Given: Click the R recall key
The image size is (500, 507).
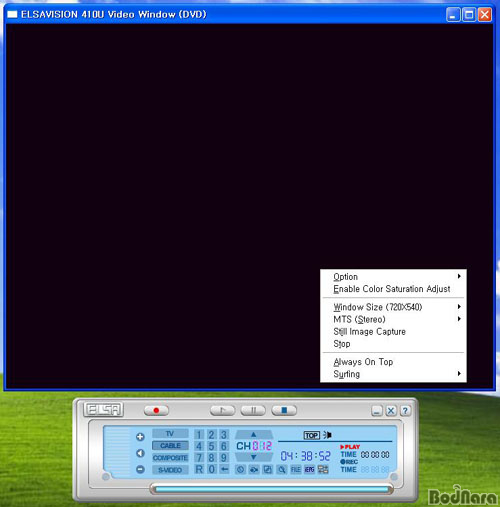Looking at the screenshot, I should (x=199, y=469).
